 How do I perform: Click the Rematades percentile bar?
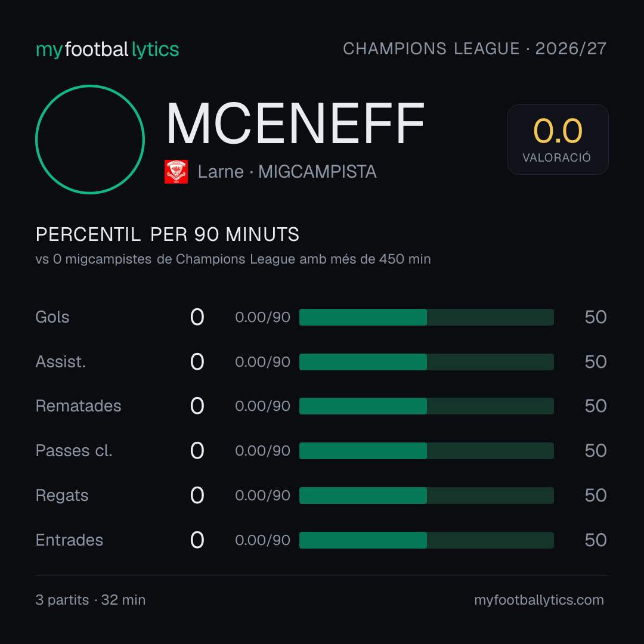point(426,406)
